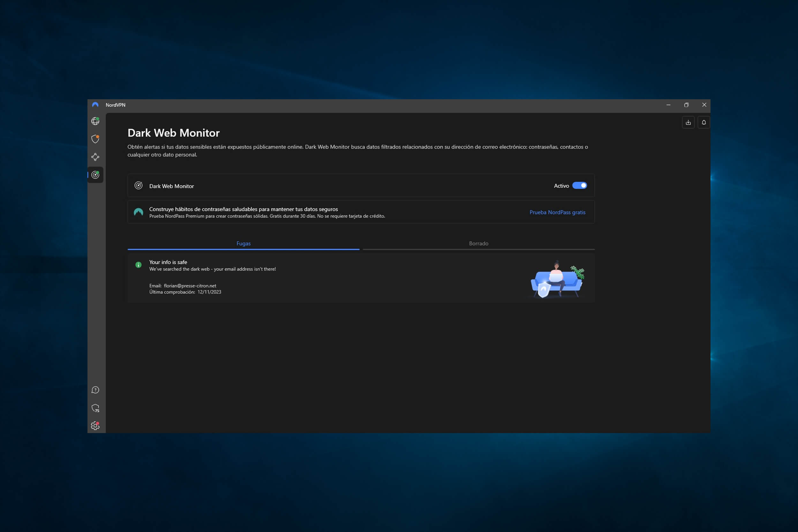This screenshot has height=532, width=798.
Task: Click 'We've searched the dark web' message
Action: [x=212, y=269]
